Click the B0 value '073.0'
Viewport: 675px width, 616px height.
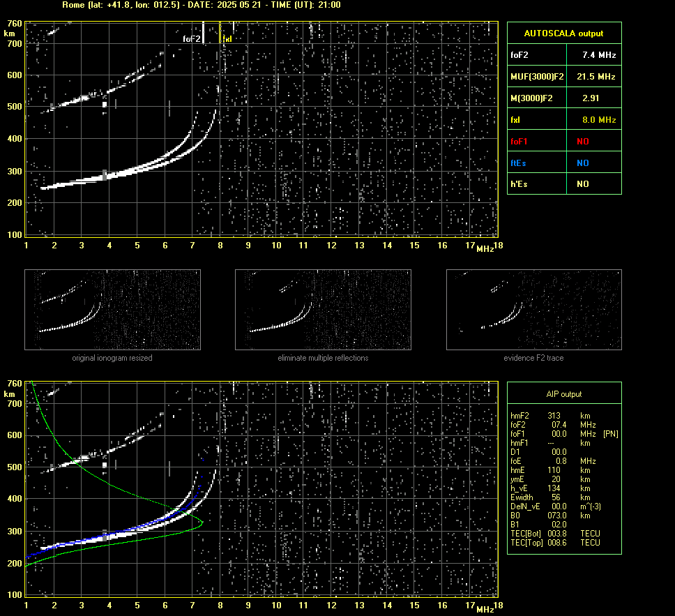[x=557, y=516]
